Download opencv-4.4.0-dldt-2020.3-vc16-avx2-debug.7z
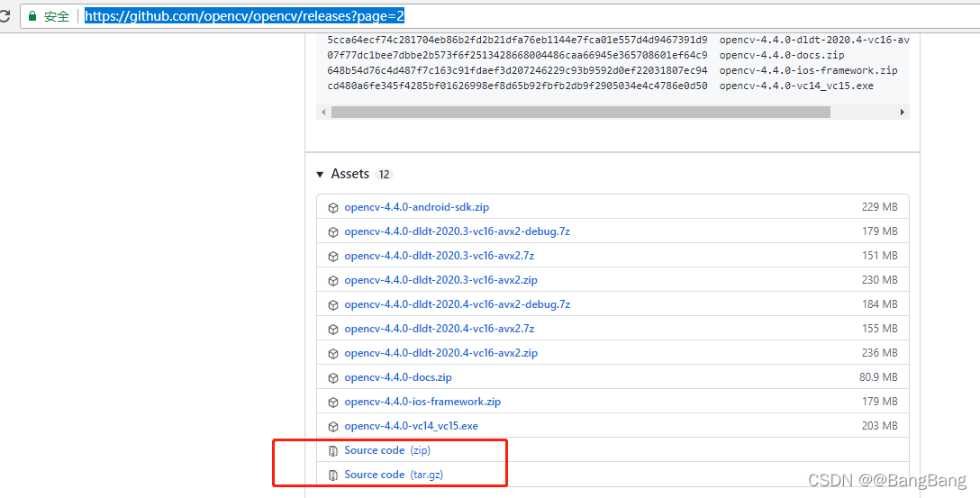980x498 pixels. pos(457,231)
